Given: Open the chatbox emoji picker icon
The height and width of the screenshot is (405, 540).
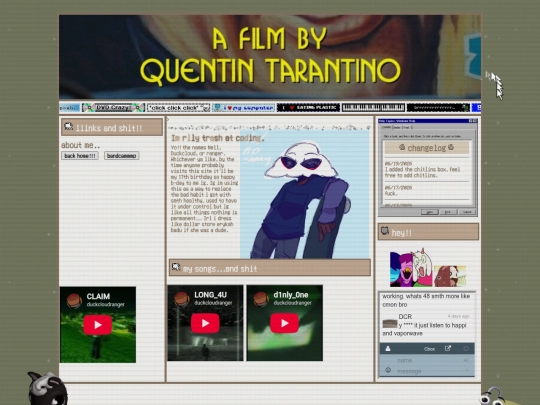Looking at the screenshot, I should tap(388, 370).
